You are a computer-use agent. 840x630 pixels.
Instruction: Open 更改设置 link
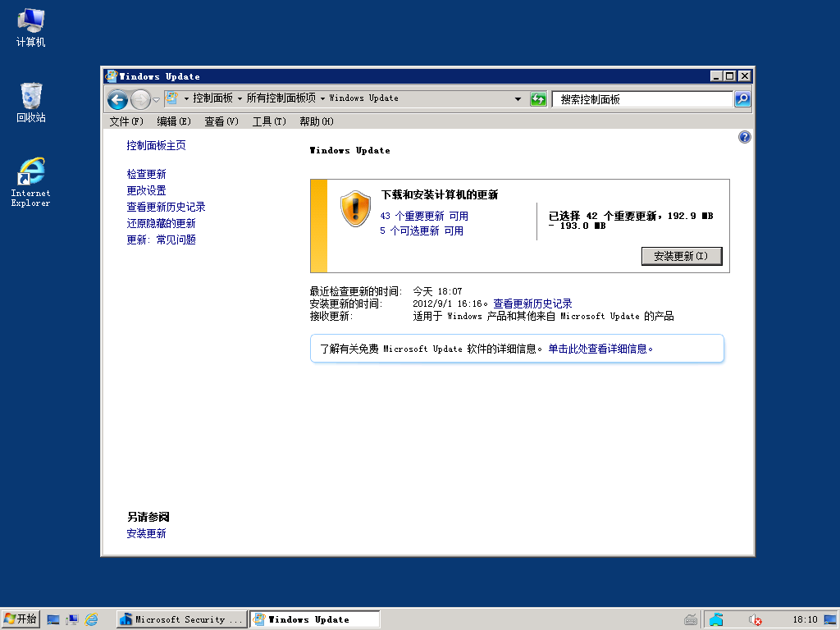pyautogui.click(x=146, y=190)
